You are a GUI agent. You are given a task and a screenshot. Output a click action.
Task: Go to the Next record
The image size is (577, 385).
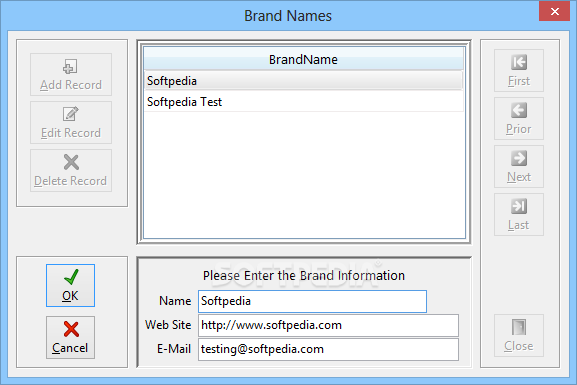tap(519, 166)
